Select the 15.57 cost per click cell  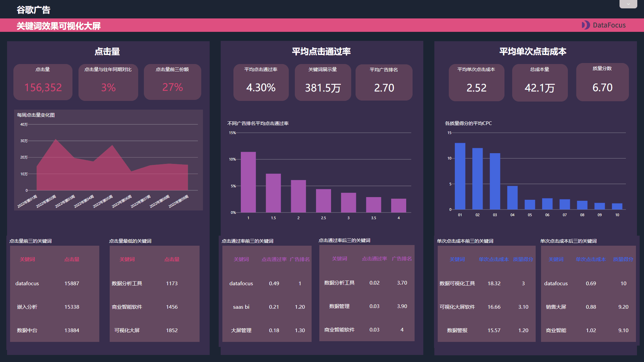pyautogui.click(x=494, y=330)
